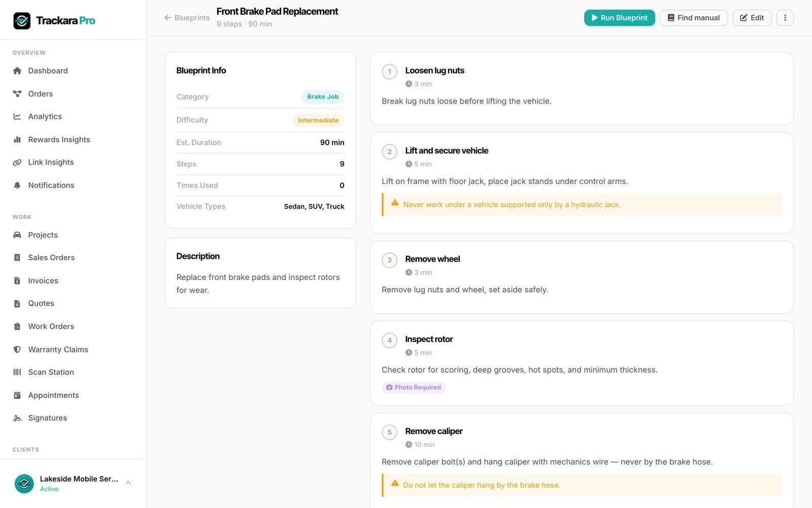Click the Signatures pen icon
Screen dimensions: 812x508
17,418
